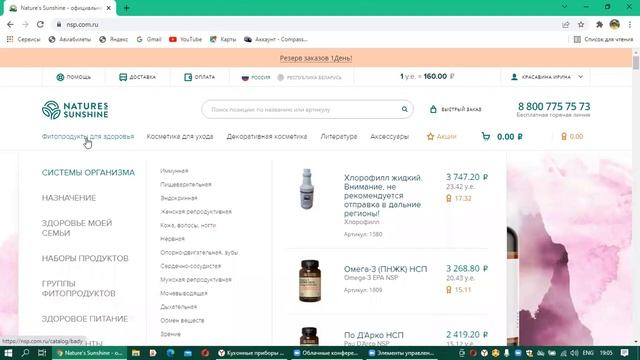This screenshot has width=640, height=360.
Task: Open Иммунная subcategory
Action: click(174, 171)
